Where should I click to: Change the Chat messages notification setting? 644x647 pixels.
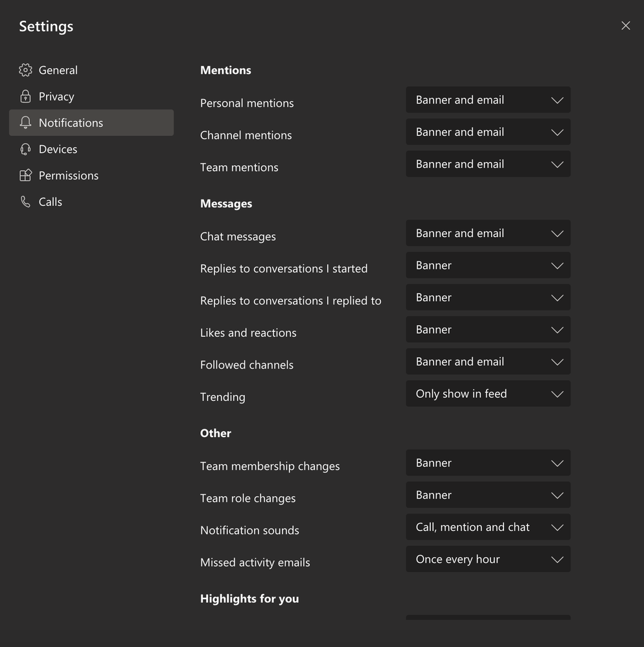[x=488, y=233]
